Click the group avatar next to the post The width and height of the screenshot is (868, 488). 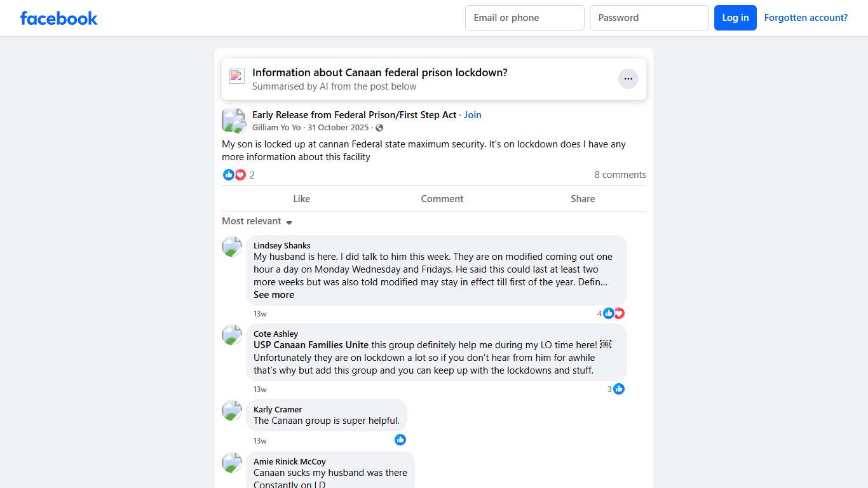coord(233,121)
